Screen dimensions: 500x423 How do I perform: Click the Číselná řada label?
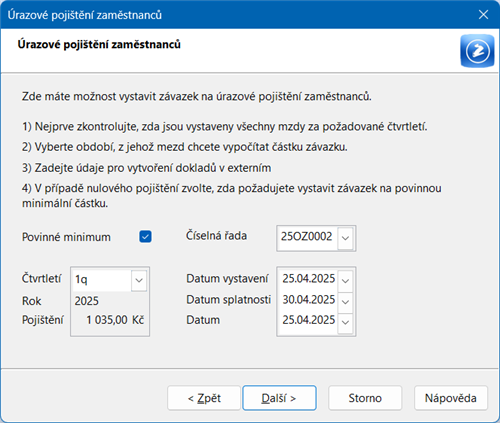coord(216,236)
